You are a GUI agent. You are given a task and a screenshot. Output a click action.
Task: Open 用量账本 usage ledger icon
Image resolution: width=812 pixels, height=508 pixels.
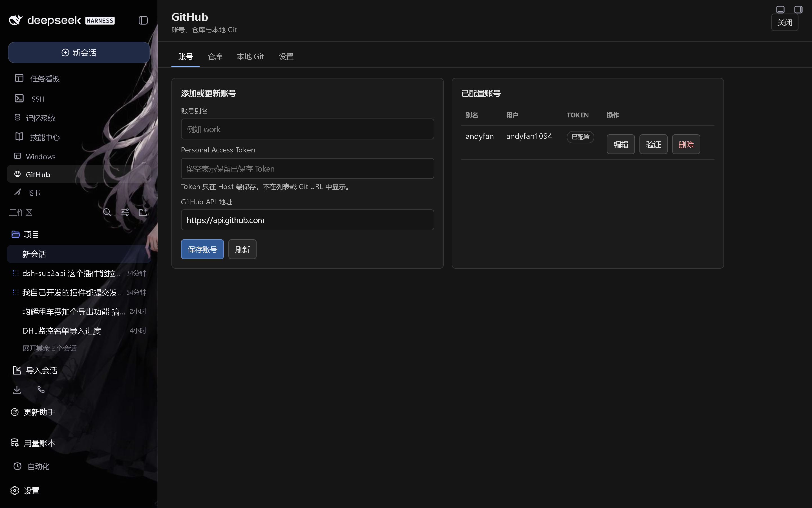[15, 443]
